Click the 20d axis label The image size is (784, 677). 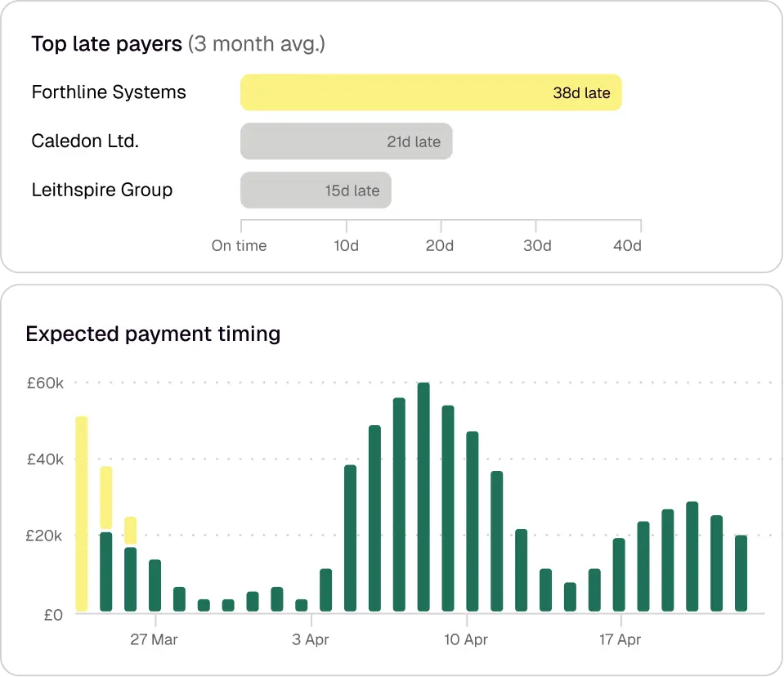[x=440, y=245]
